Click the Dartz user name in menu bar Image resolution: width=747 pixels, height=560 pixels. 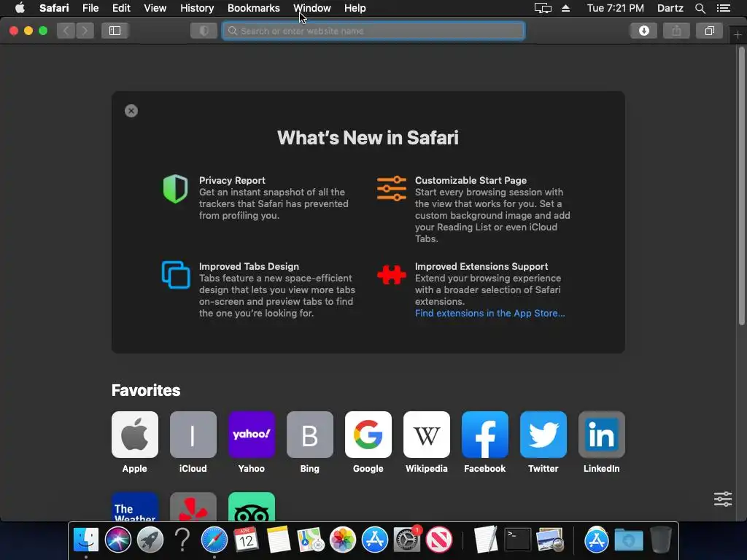pos(670,8)
